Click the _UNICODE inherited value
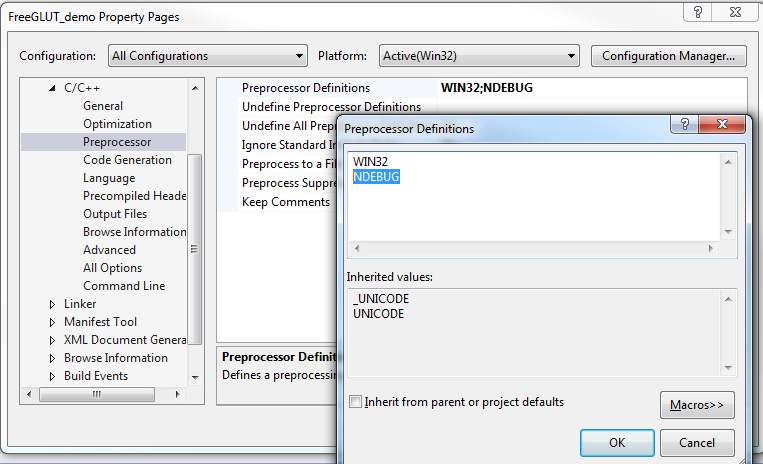 point(381,299)
